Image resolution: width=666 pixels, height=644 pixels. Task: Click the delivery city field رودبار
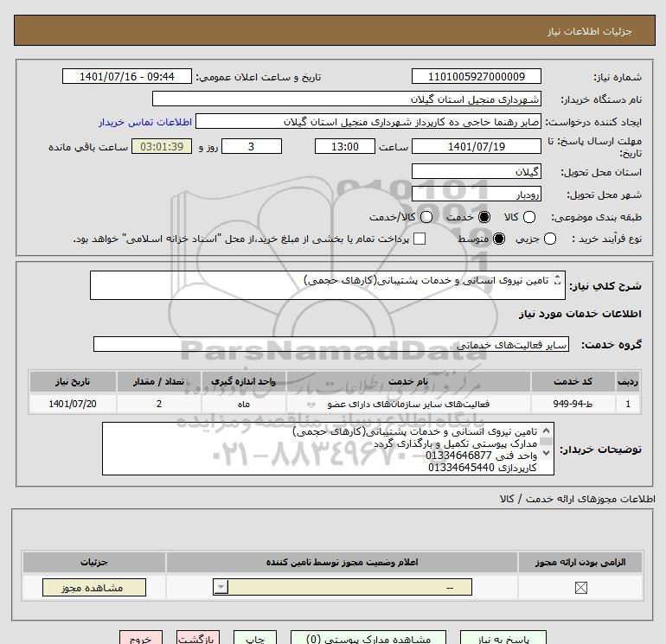pyautogui.click(x=476, y=194)
